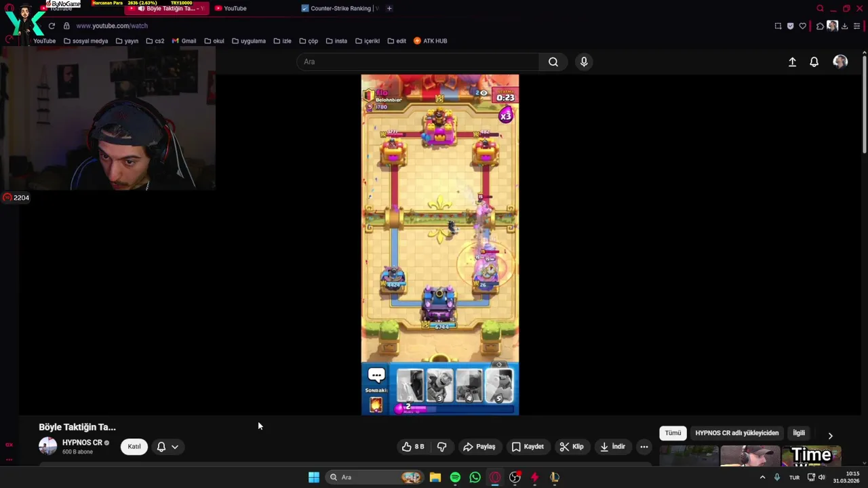868x488 pixels.
Task: Open the browser profile picture in toolbar
Action: tap(832, 26)
